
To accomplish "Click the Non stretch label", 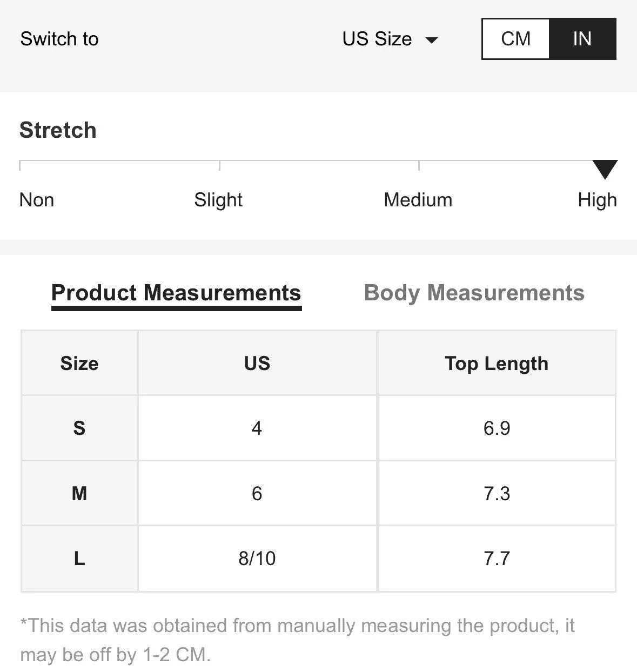I will pos(37,200).
